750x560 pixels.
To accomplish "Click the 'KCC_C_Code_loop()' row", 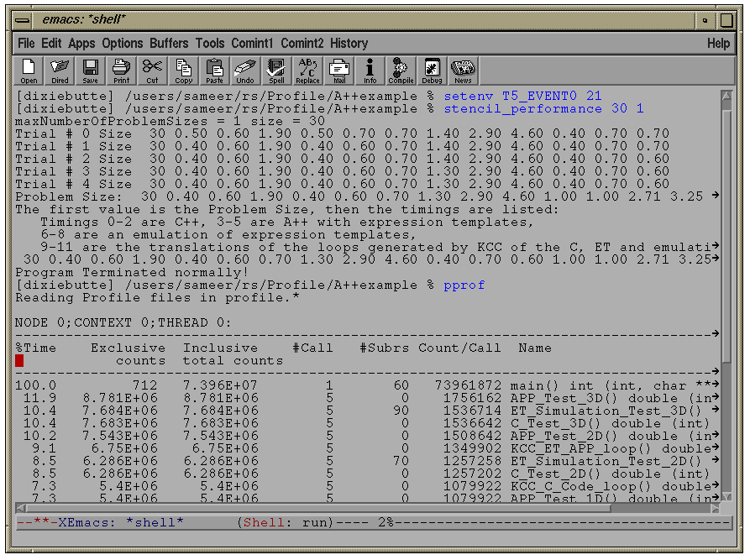I will coord(367,486).
